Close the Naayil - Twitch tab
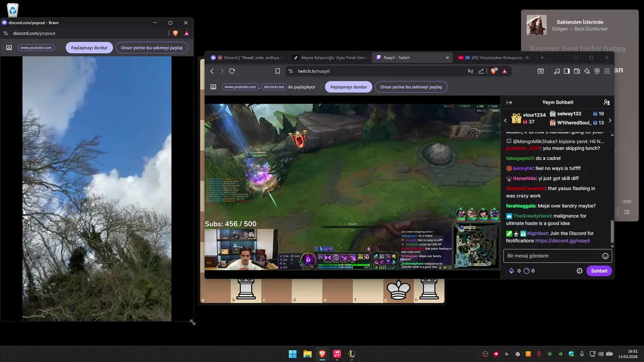Screen dimensions: 644x362 click(x=447, y=57)
